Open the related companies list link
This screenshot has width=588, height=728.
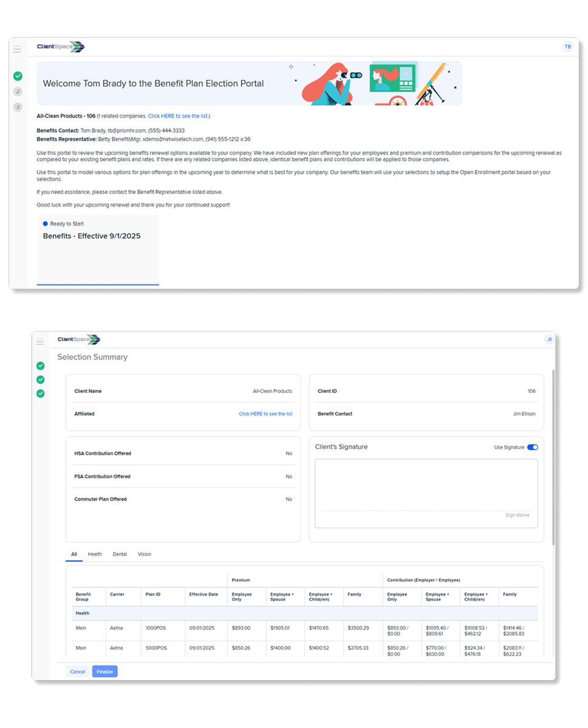(x=178, y=115)
